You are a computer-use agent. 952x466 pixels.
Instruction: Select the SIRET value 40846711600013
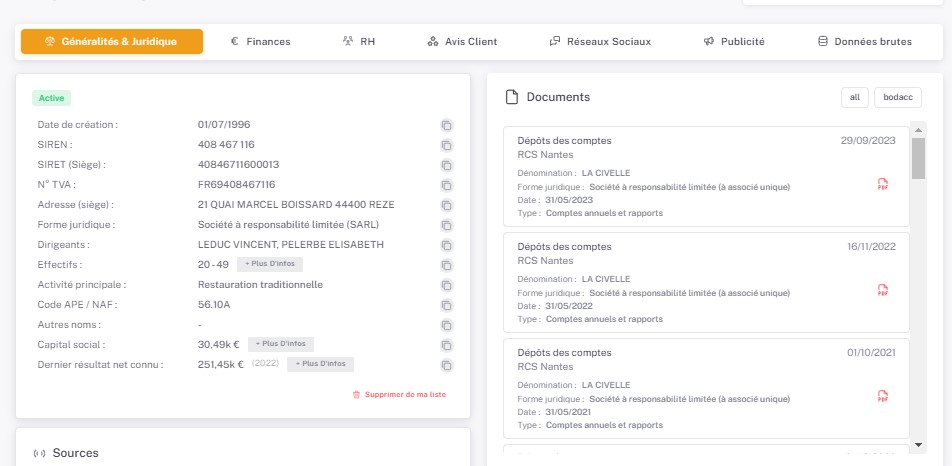[239, 164]
